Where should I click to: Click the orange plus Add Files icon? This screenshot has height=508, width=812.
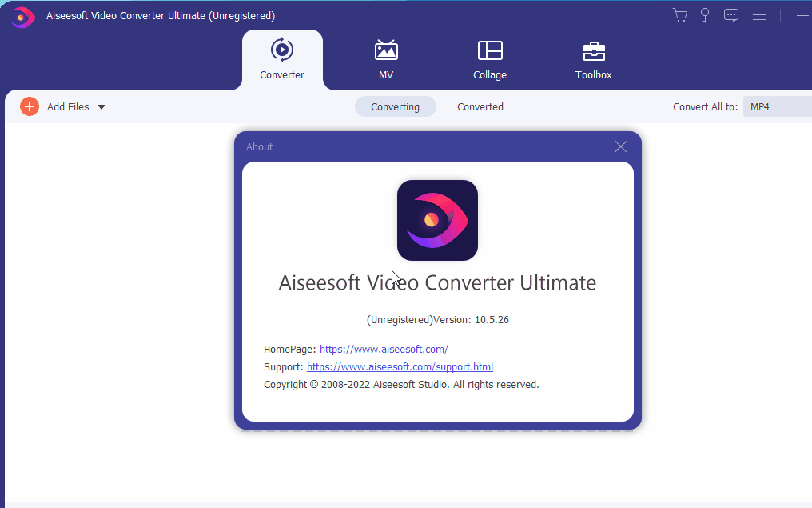30,106
